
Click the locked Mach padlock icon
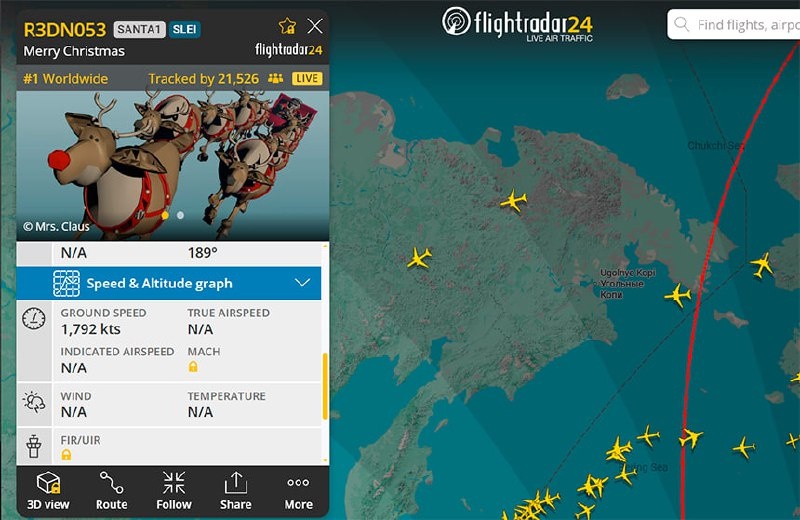pyautogui.click(x=193, y=366)
